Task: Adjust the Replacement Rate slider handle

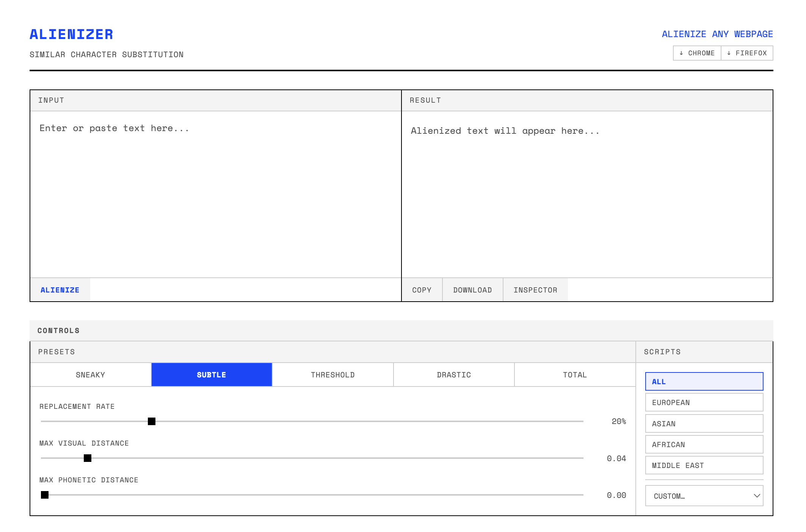Action: (152, 421)
